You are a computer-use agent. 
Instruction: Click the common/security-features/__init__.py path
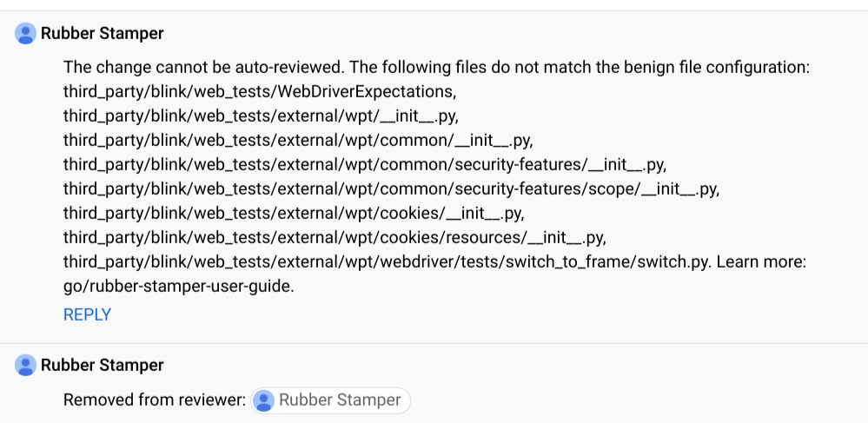365,163
